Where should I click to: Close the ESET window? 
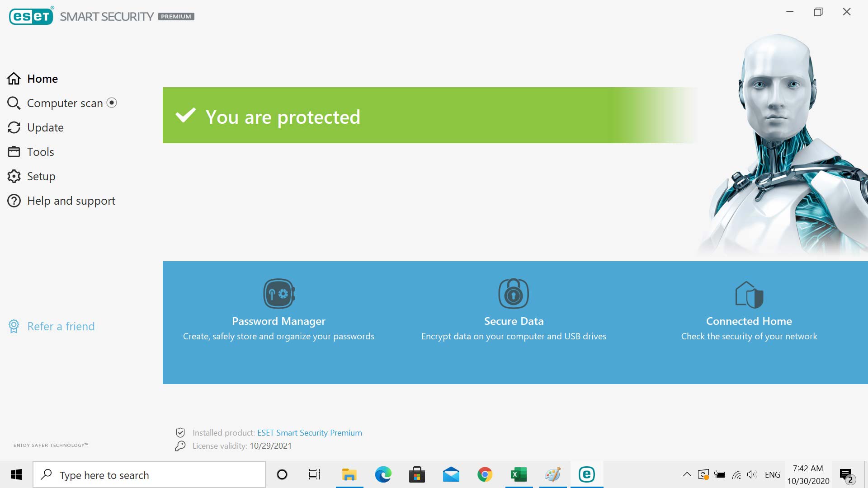[847, 12]
